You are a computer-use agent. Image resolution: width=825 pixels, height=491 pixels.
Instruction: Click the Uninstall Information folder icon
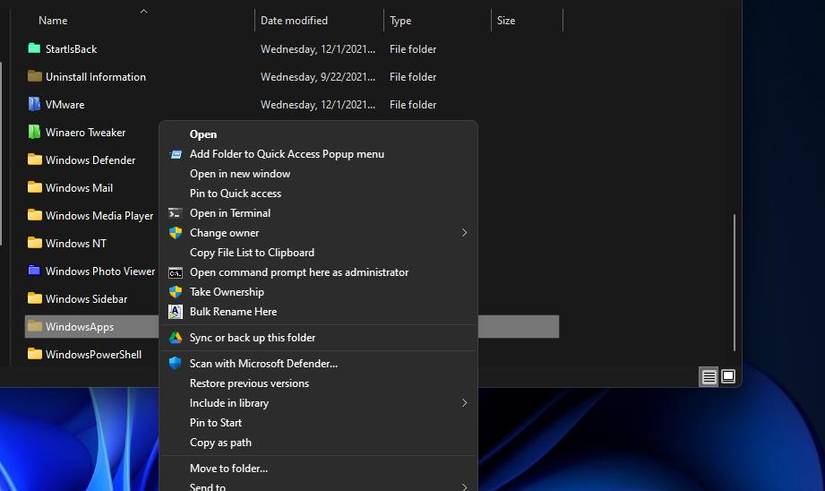click(x=34, y=76)
